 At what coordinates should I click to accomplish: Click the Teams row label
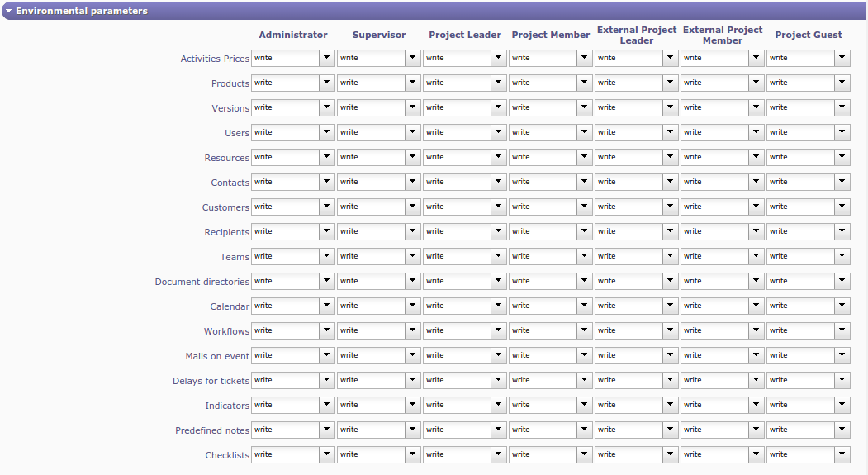pos(235,258)
